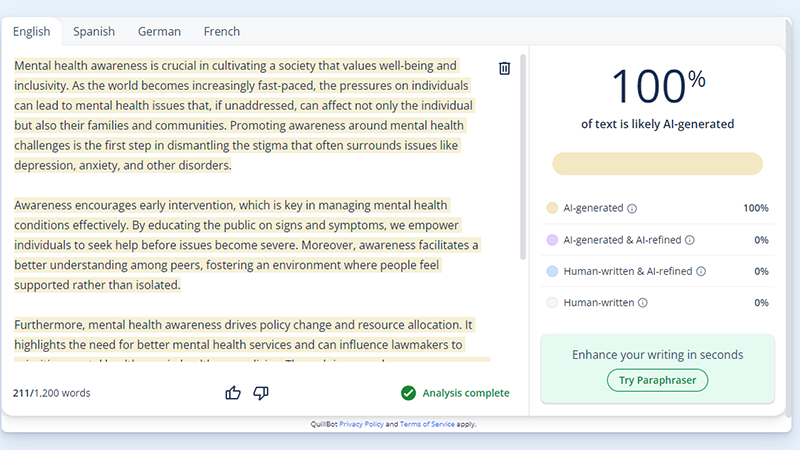Switch to the English tab
Viewport: 800px width, 450px height.
31,31
